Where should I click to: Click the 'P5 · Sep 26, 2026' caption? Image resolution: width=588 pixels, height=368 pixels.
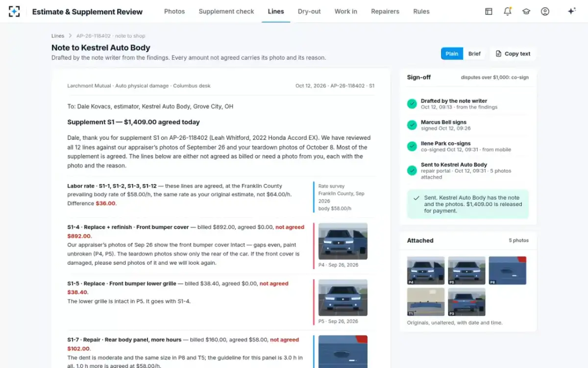pos(338,321)
